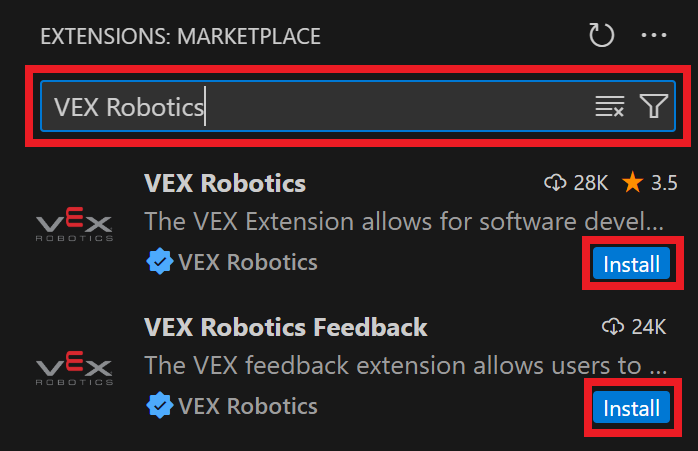Click into the VEX Robotics search box
698x451 pixels.
(x=300, y=107)
